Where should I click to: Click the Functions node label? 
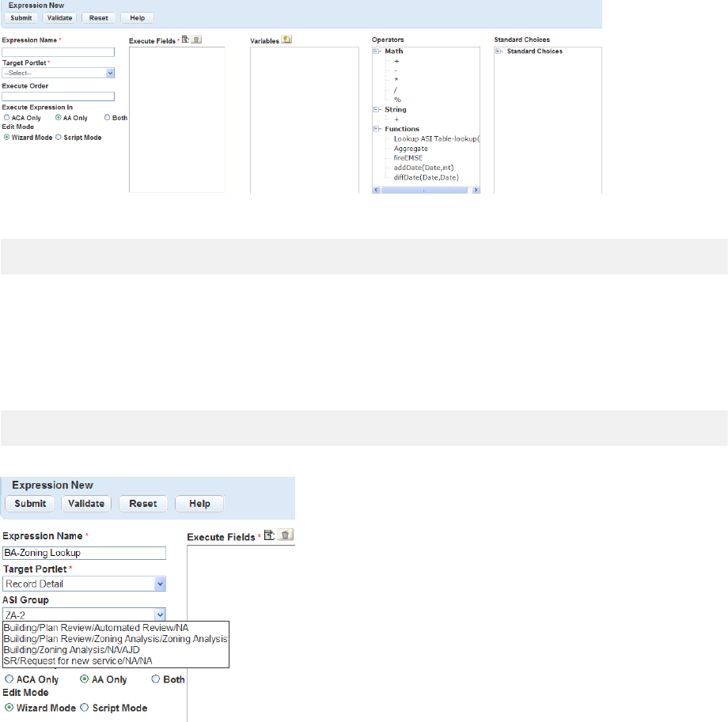coord(402,129)
